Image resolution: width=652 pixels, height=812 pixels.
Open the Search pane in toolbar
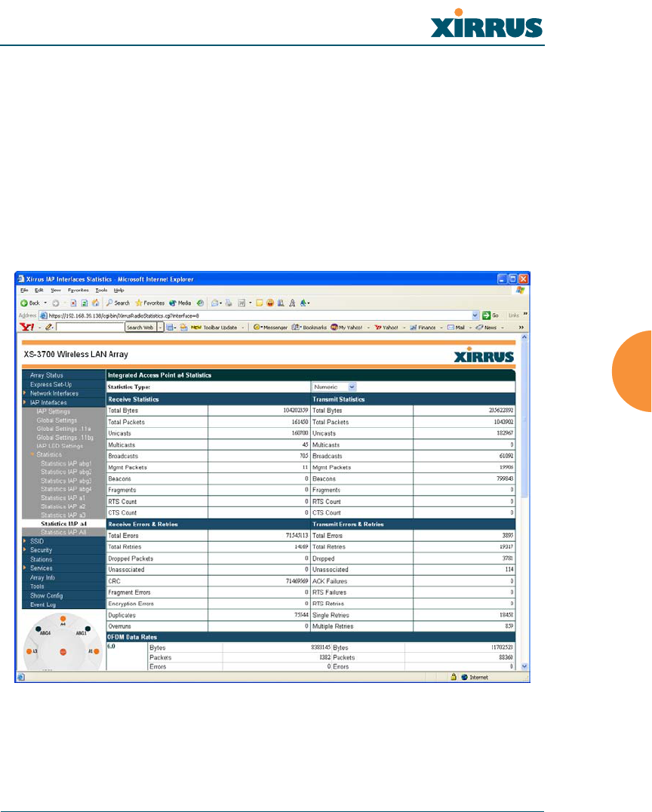(x=118, y=303)
